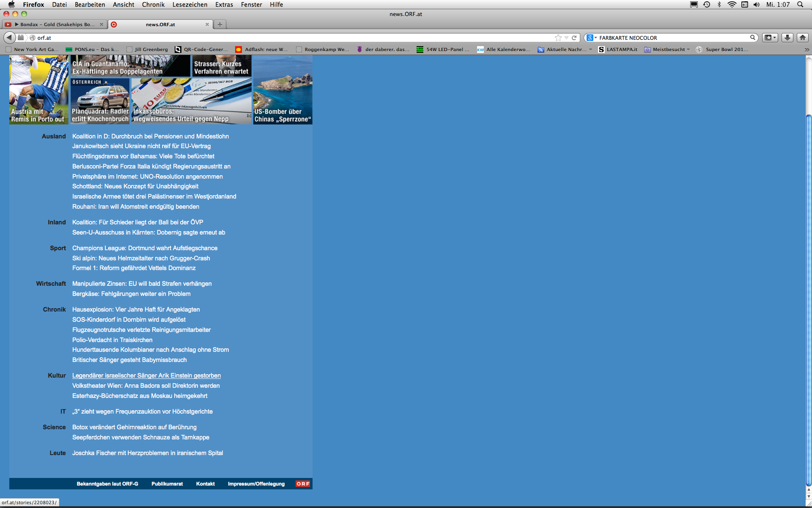This screenshot has height=508, width=812.
Task: Click the bookmark star in the address bar
Action: (x=558, y=38)
